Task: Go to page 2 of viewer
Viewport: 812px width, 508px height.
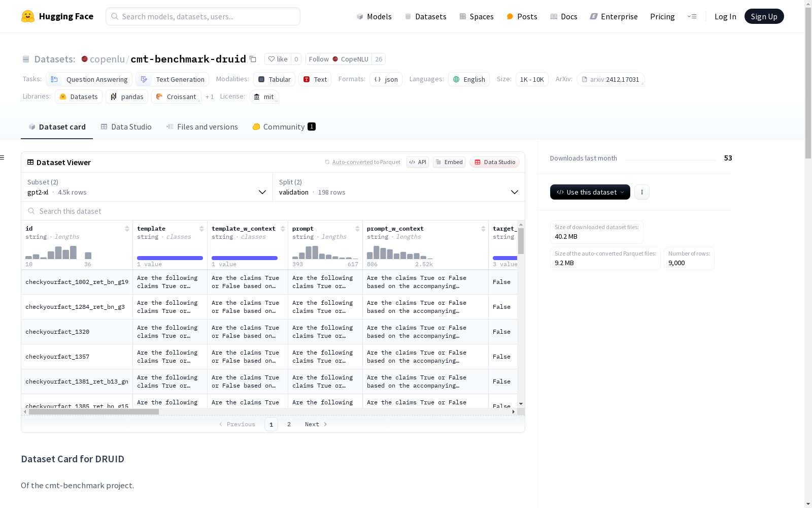Action: [289, 424]
